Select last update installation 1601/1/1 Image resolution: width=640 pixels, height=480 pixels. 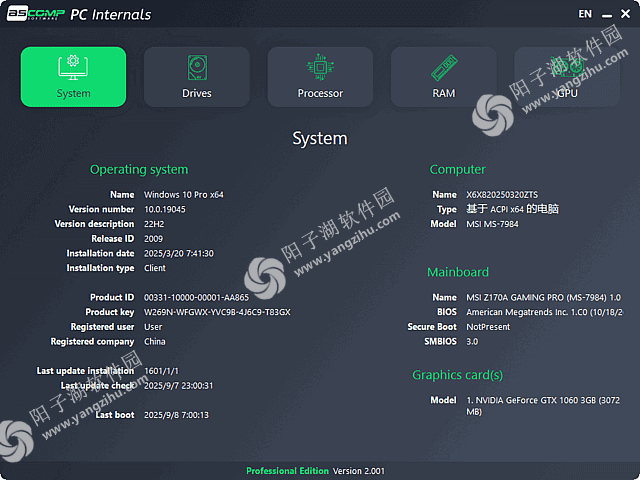pyautogui.click(x=161, y=371)
